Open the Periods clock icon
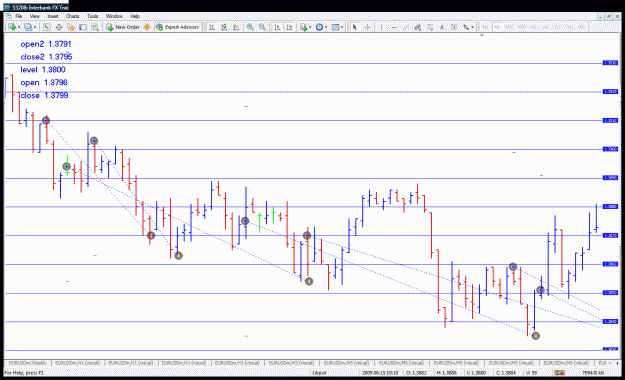The image size is (625, 380). pos(319,27)
